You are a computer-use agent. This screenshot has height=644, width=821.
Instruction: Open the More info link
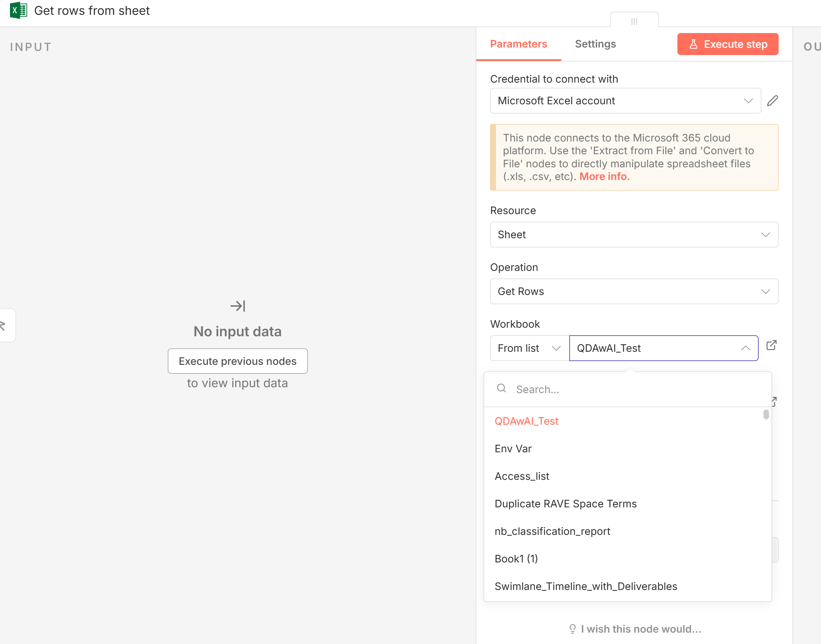click(603, 177)
